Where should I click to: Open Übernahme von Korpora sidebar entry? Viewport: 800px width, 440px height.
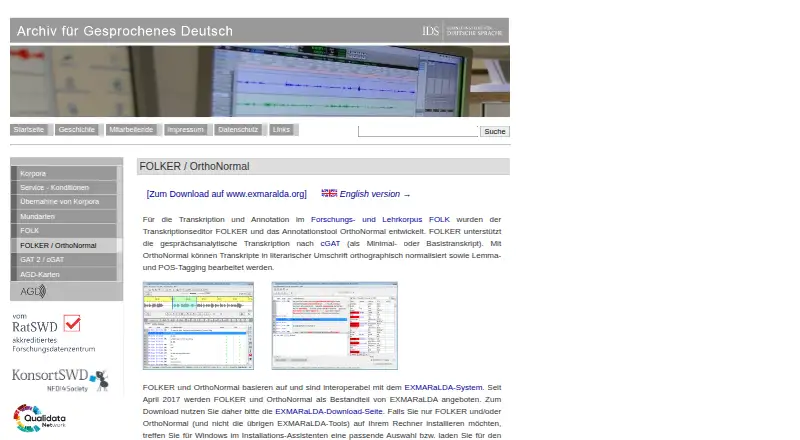click(x=66, y=202)
